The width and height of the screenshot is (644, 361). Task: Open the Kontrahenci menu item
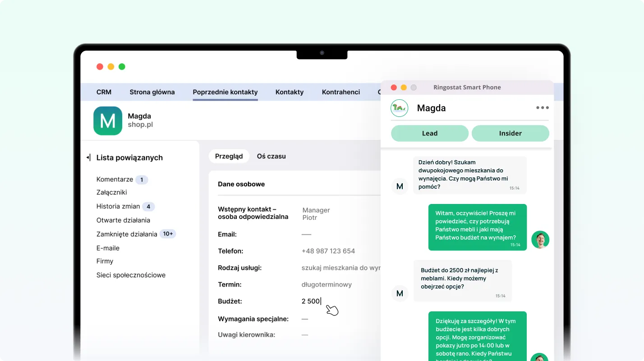tap(340, 92)
